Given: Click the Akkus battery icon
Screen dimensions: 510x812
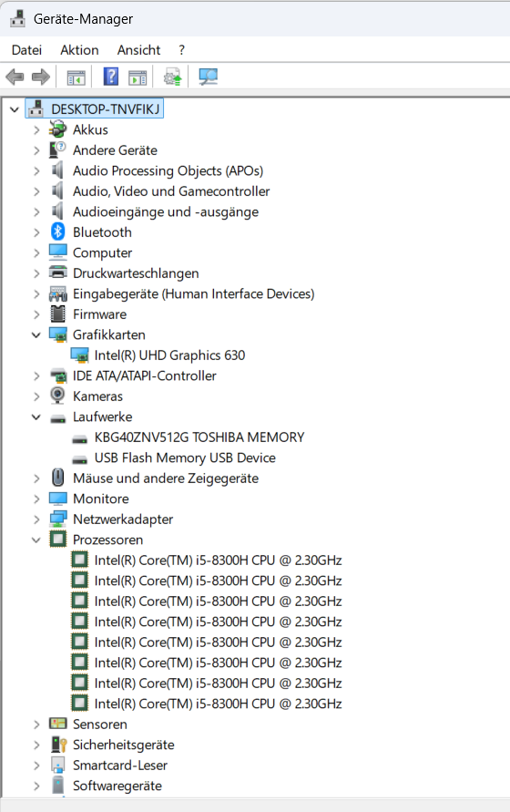Looking at the screenshot, I should 57,129.
